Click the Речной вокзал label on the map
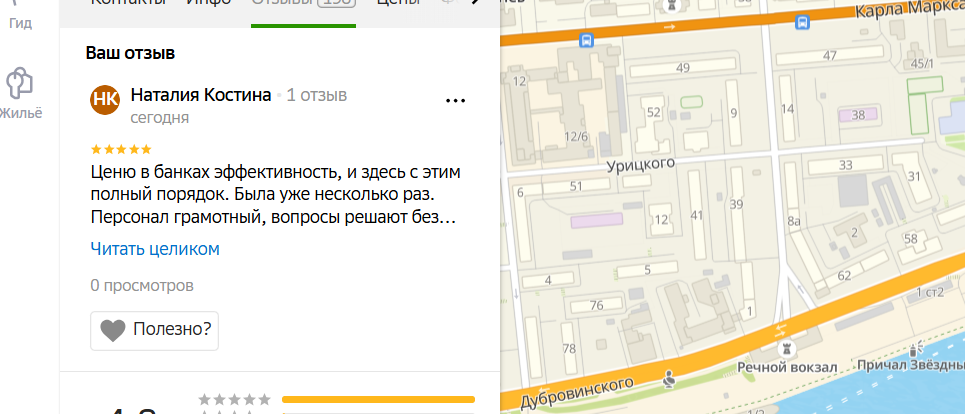 pos(787,368)
